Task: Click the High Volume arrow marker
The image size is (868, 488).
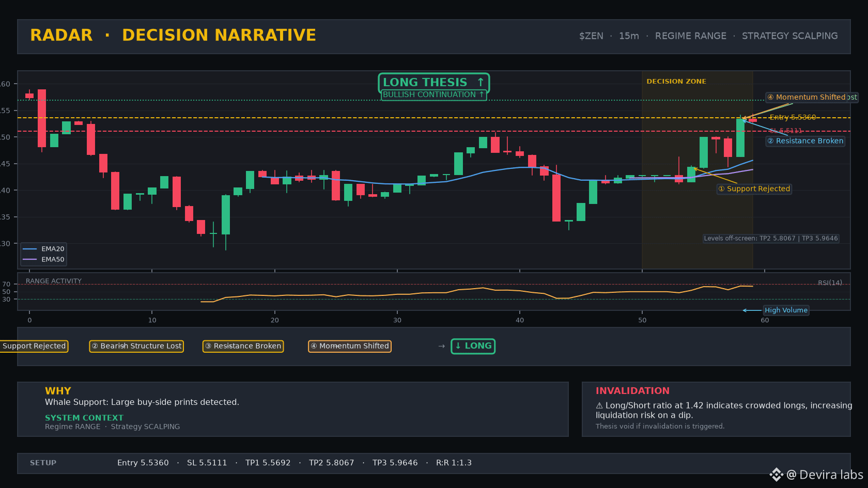Action: pos(752,310)
